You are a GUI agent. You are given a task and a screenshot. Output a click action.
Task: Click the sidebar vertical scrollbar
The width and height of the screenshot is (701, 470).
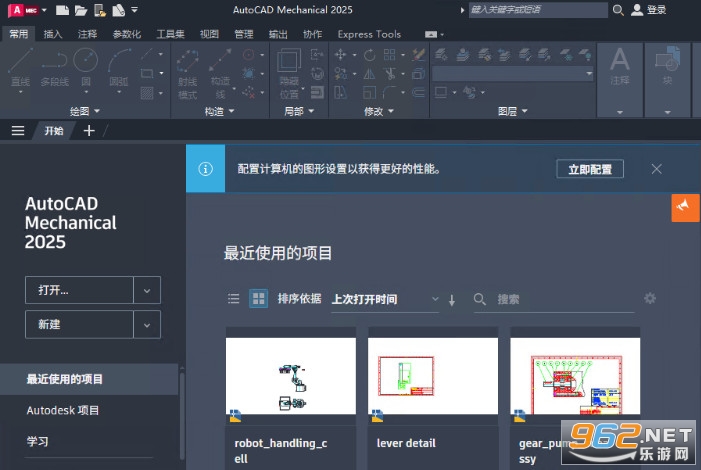pyautogui.click(x=182, y=414)
